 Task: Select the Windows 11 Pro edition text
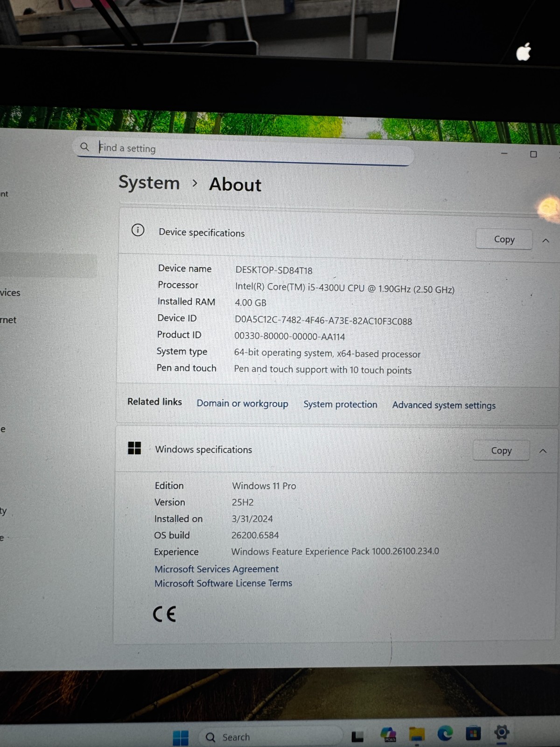tap(264, 486)
